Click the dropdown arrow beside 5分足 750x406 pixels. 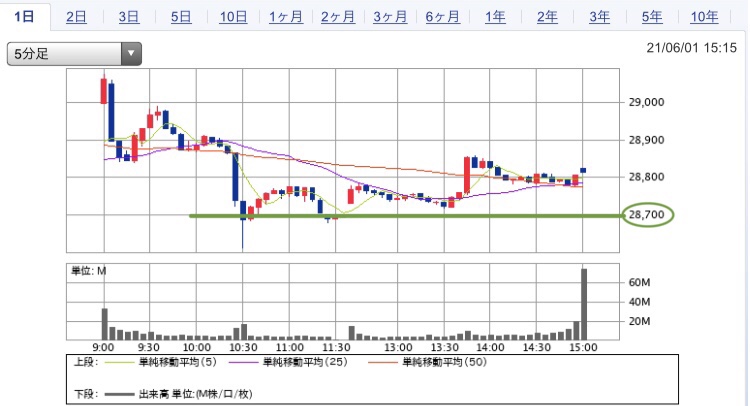(x=131, y=54)
